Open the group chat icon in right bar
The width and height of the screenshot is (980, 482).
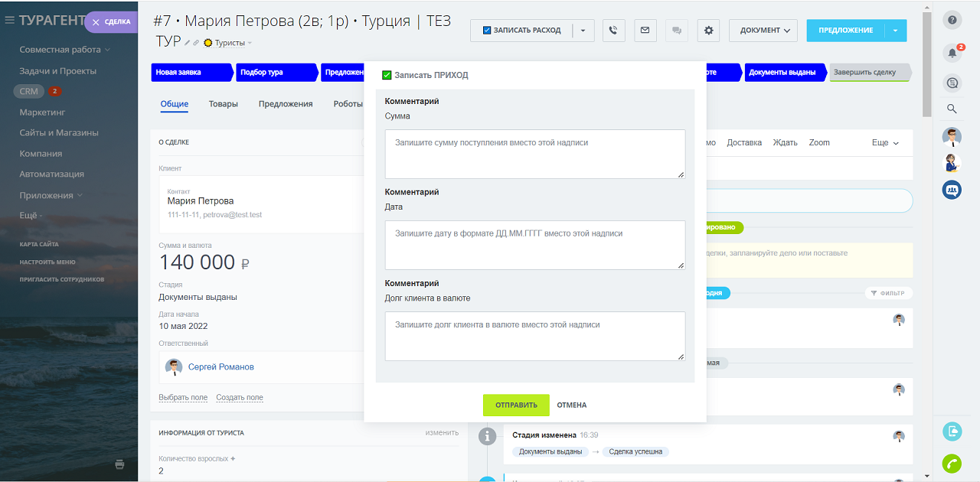point(952,189)
